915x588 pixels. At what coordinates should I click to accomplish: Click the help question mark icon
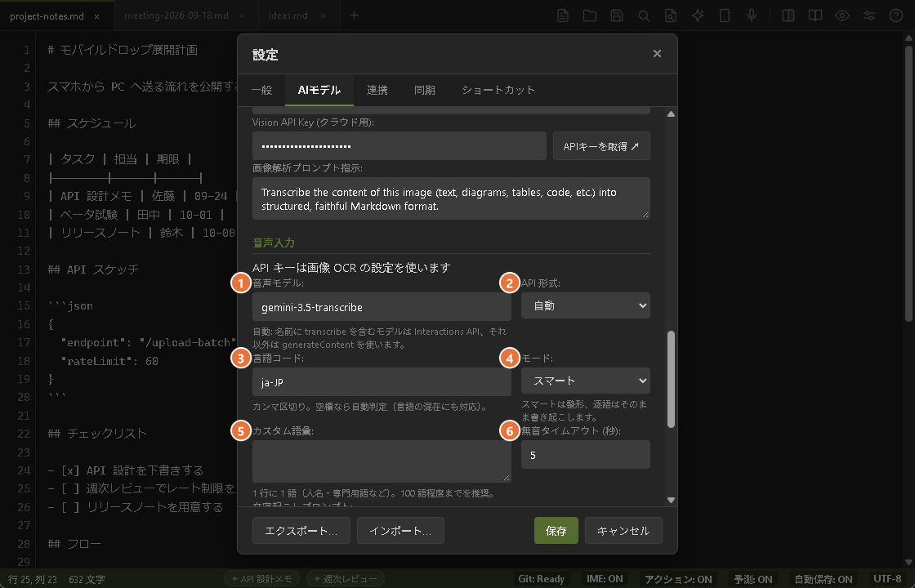coord(895,16)
